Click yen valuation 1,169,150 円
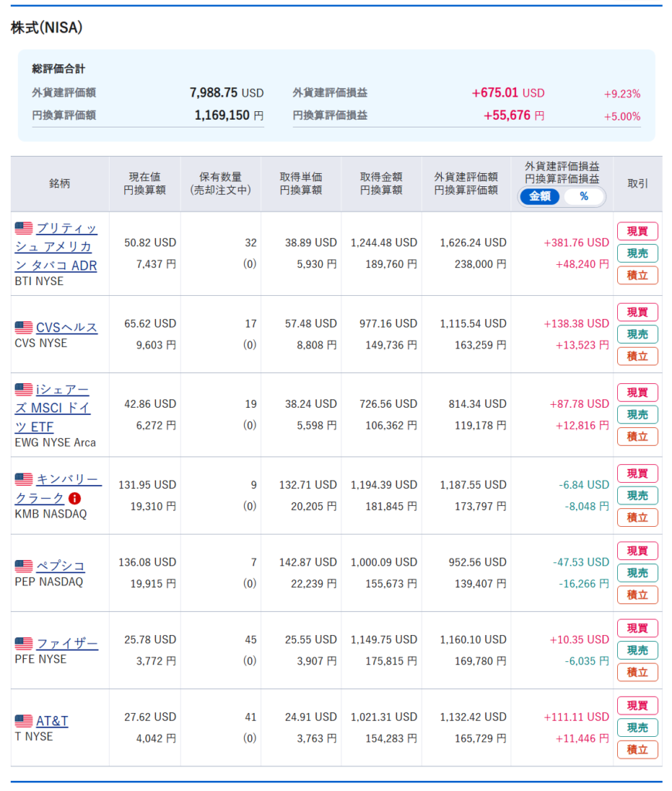Viewport: 672px width, 791px height. point(229,116)
